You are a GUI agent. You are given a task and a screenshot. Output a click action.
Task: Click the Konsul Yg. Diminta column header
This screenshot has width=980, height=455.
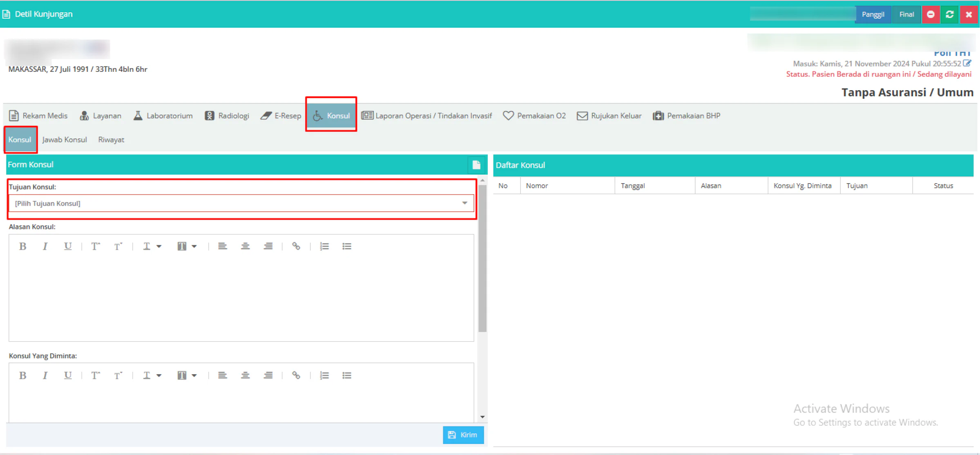click(x=804, y=186)
